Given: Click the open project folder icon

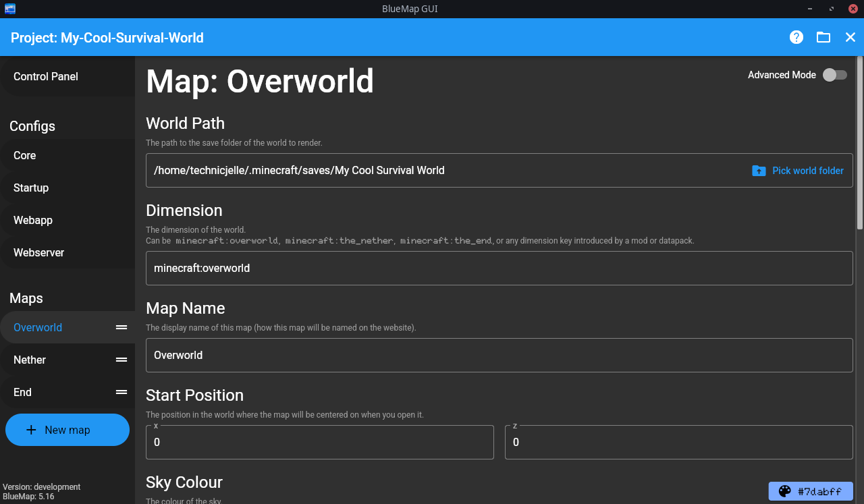Looking at the screenshot, I should pyautogui.click(x=823, y=37).
